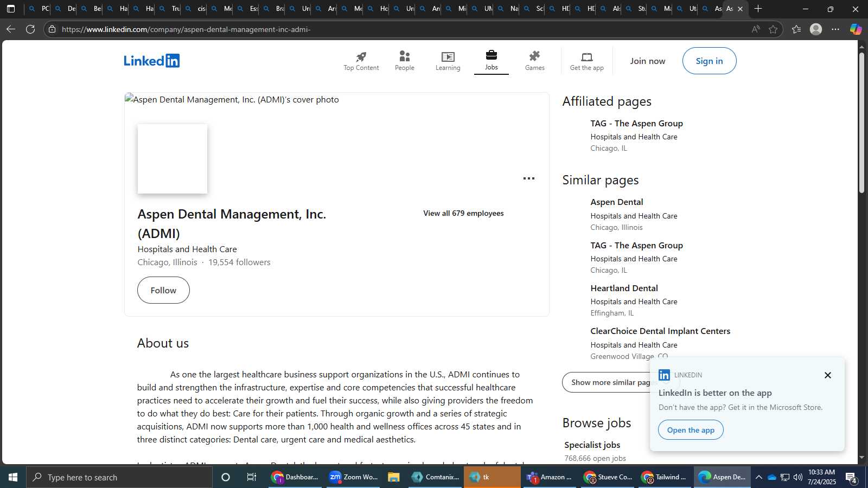Open Specialist jobs link

592,445
